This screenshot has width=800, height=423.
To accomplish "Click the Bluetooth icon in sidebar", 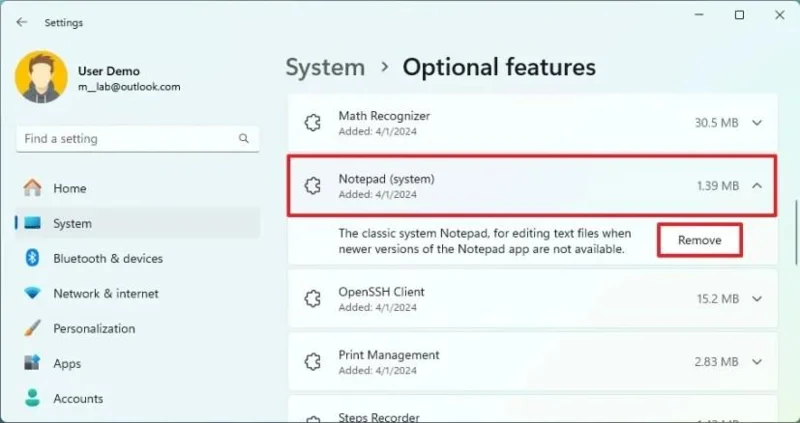I will coord(33,258).
